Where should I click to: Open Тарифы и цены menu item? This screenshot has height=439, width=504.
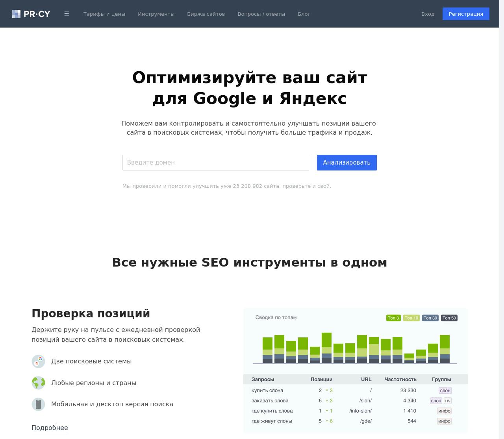tap(104, 14)
